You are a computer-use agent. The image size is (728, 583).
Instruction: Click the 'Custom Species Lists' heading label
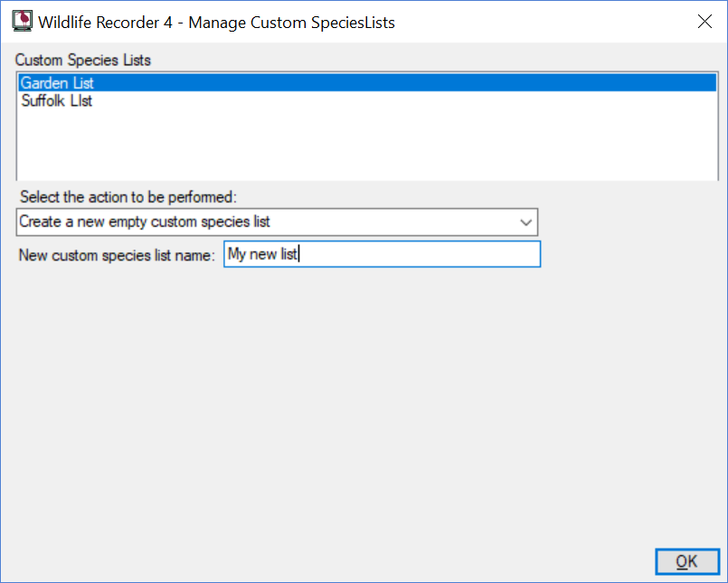pyautogui.click(x=82, y=61)
